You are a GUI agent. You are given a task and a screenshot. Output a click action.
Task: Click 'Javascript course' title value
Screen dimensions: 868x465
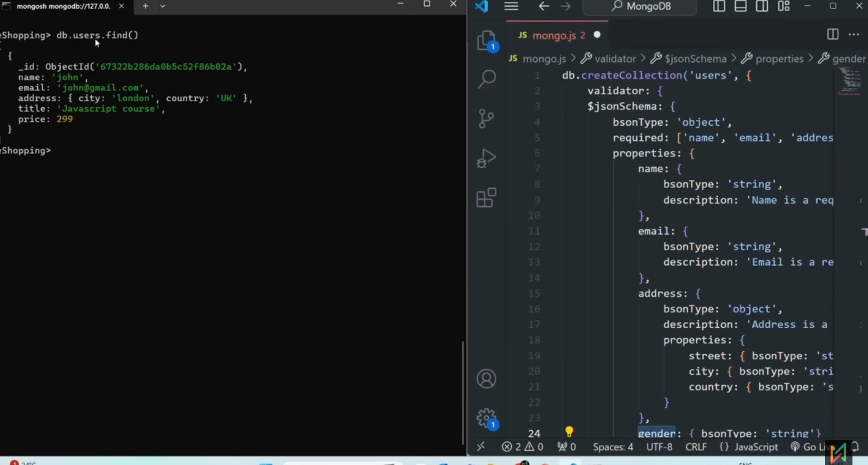pos(111,109)
